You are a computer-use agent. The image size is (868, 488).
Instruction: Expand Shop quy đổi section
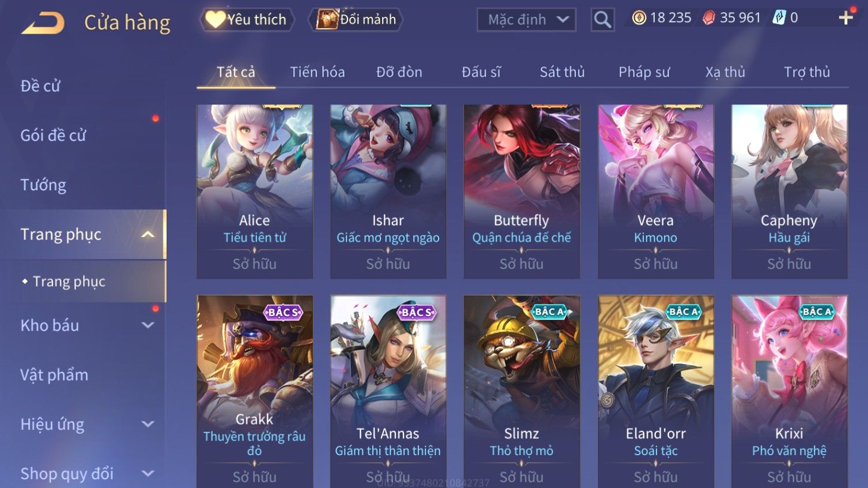(148, 474)
